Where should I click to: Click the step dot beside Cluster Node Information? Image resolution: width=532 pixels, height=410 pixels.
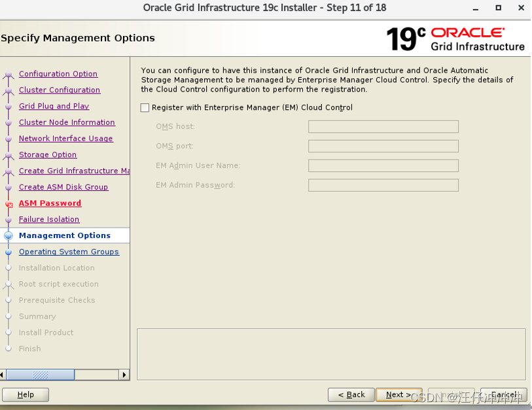[9, 123]
